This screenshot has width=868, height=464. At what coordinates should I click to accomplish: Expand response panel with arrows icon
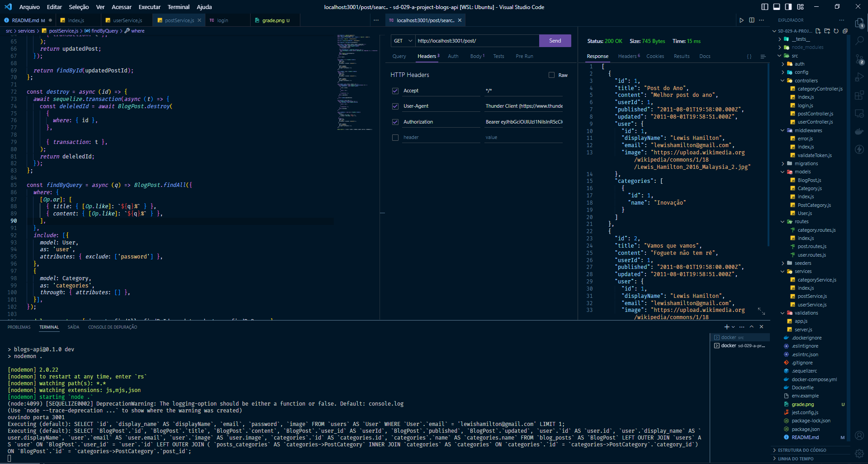coord(762,311)
